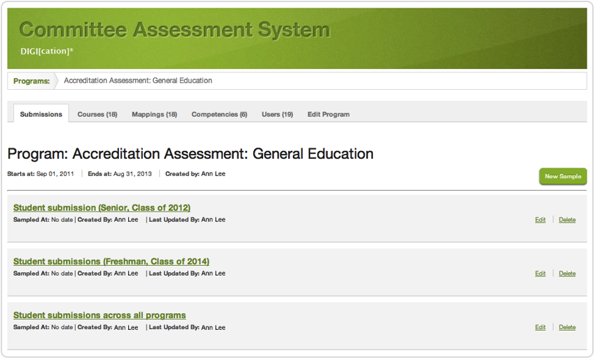Click the DIGI[cation] logo
The width and height of the screenshot is (595, 364).
click(x=47, y=52)
